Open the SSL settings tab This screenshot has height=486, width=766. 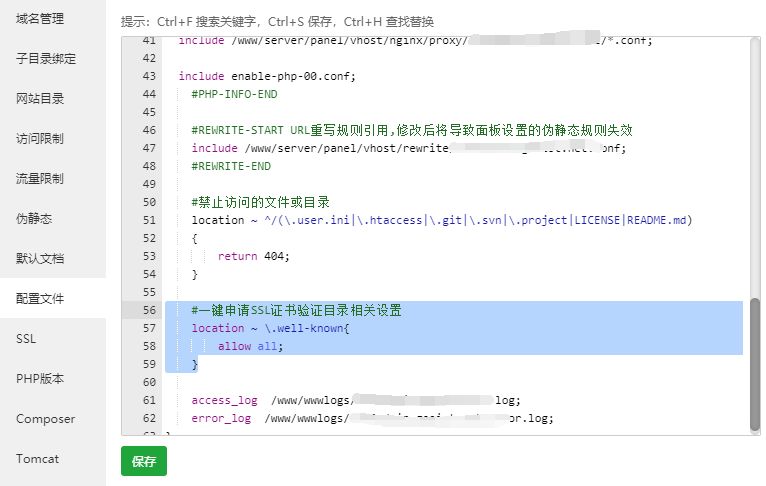[26, 339]
